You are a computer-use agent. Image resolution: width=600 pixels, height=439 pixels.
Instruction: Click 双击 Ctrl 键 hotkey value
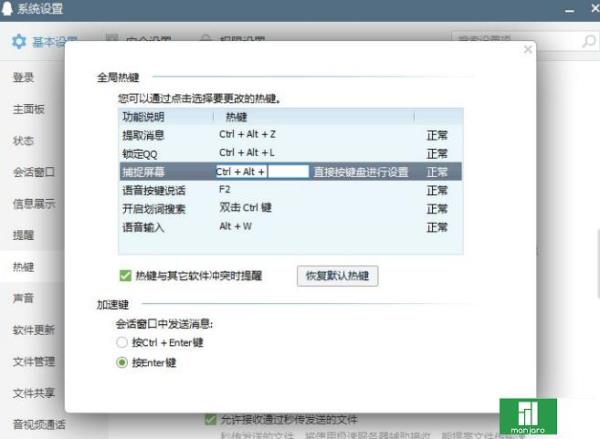(x=245, y=207)
